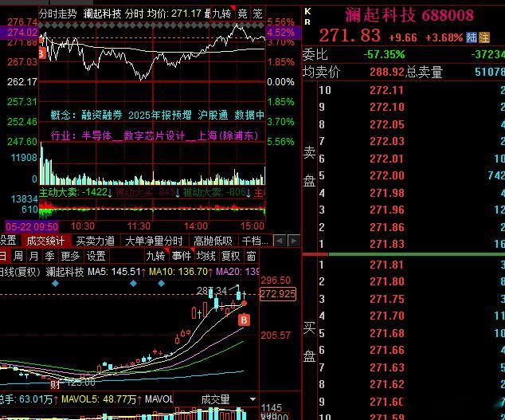This screenshot has width=505, height=420.
Task: Click buy level 8 price 271.62
Action: tap(387, 384)
